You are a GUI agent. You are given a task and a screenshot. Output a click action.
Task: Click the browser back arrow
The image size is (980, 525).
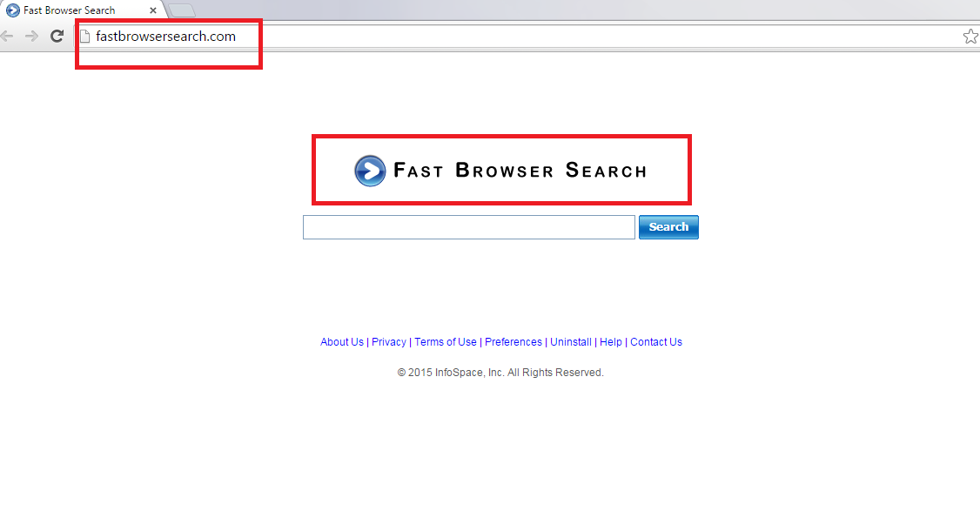[x=6, y=37]
